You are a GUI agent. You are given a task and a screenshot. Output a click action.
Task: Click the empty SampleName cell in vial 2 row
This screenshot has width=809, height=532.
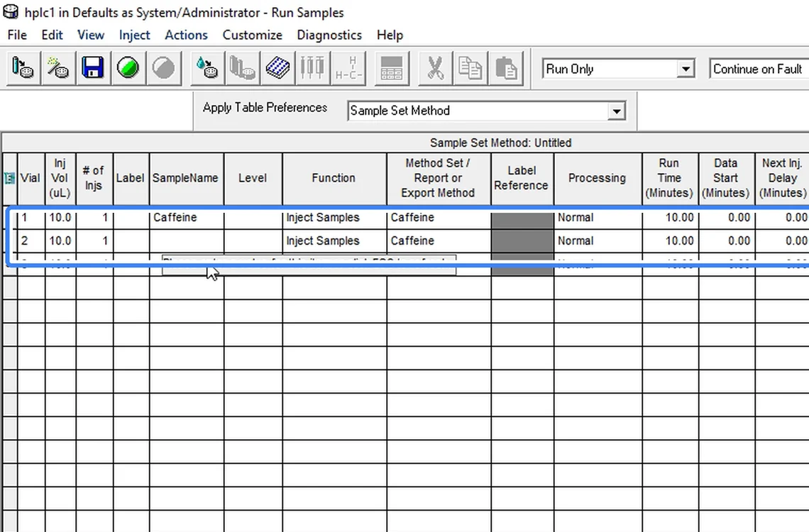click(x=186, y=240)
